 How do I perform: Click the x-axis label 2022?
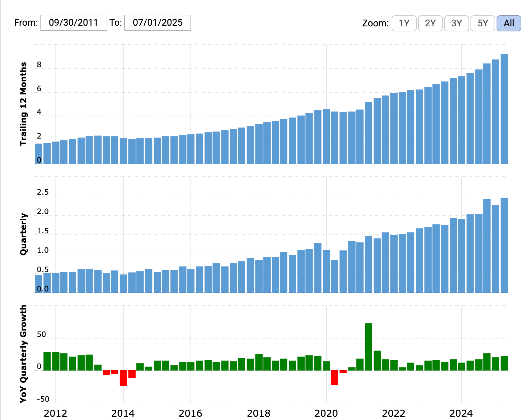click(394, 413)
